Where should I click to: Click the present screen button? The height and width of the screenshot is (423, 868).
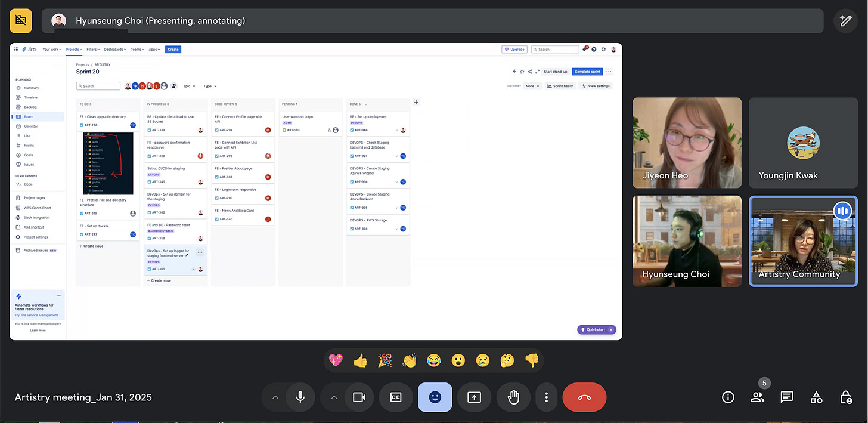click(x=474, y=397)
